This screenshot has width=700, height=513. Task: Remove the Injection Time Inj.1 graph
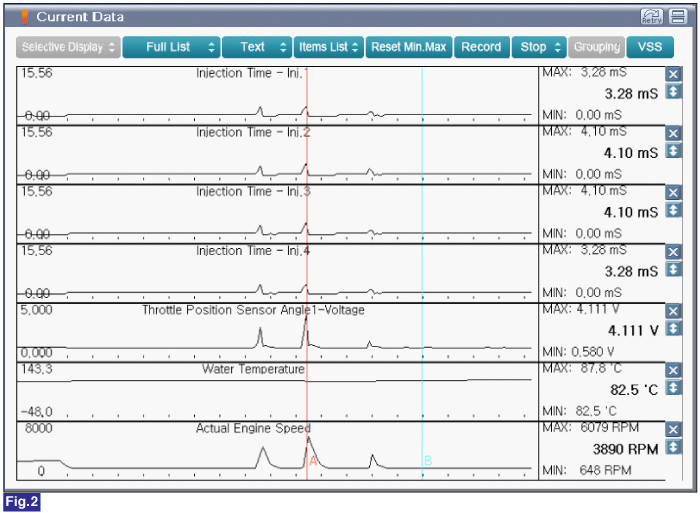click(673, 74)
